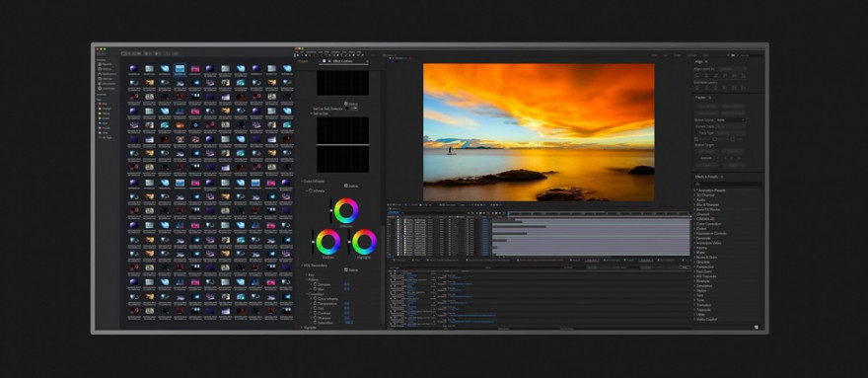
Task: Open the Align panel tab
Action: coord(699,61)
